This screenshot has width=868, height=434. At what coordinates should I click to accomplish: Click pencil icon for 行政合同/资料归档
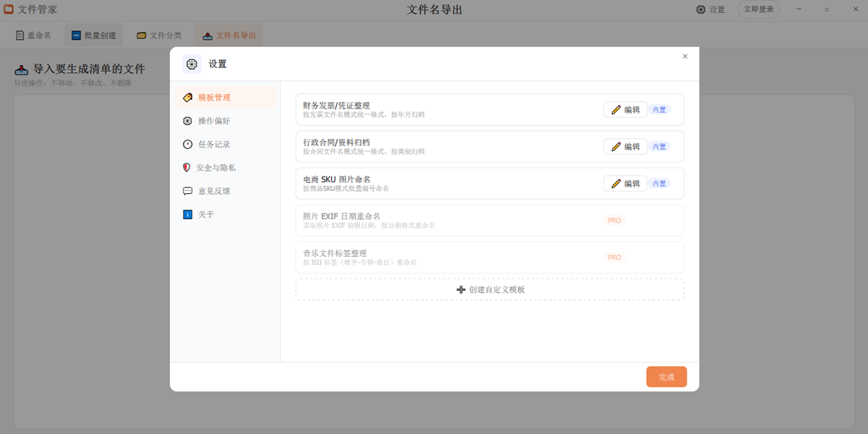(x=616, y=147)
